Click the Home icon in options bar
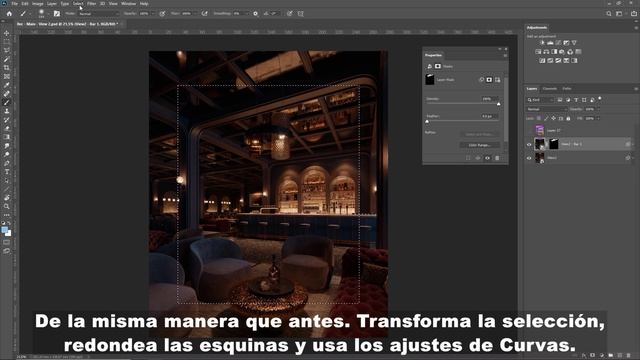This screenshot has height=360, width=640. pyautogui.click(x=9, y=13)
